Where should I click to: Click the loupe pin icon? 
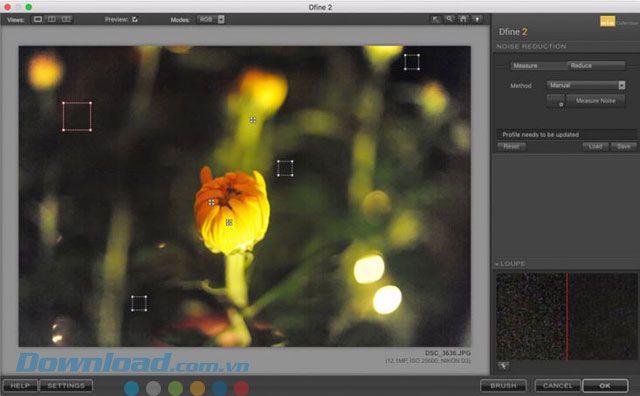pos(503,366)
